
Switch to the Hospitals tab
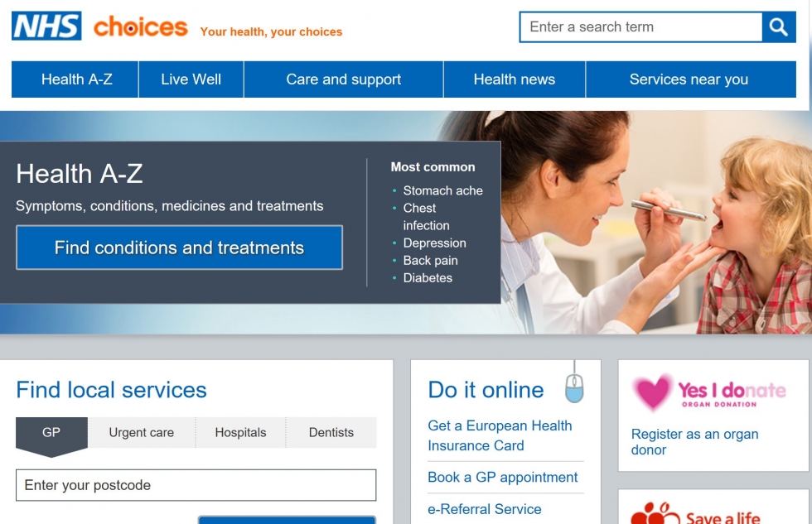(240, 432)
